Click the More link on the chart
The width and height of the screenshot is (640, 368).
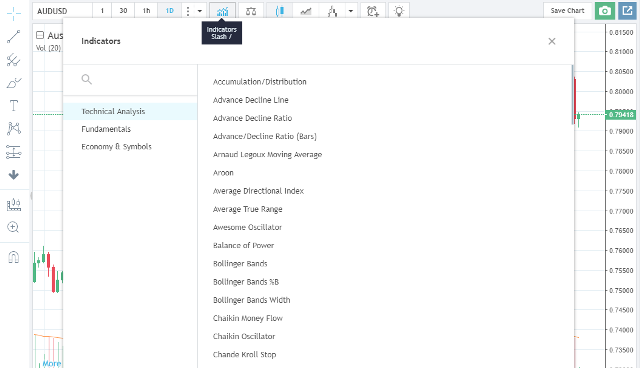tap(52, 363)
